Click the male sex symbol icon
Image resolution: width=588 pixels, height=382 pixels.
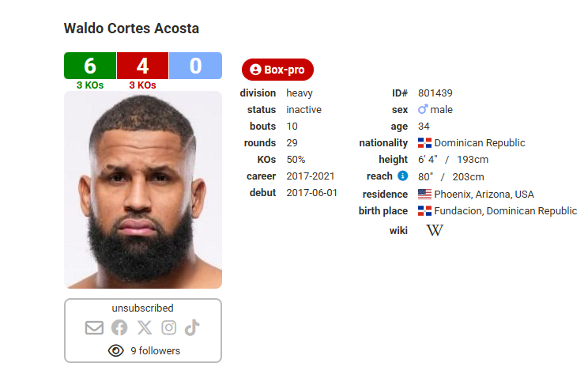click(x=423, y=110)
